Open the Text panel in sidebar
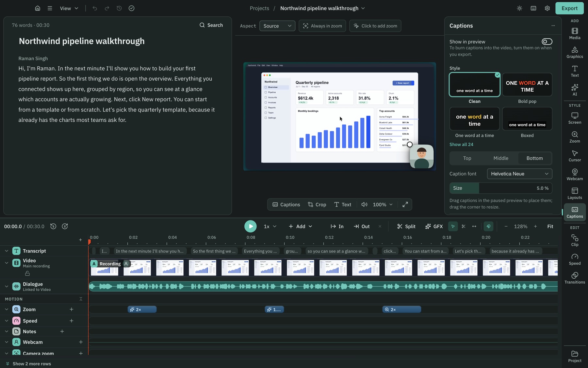Image resolution: width=588 pixels, height=368 pixels. pyautogui.click(x=575, y=71)
